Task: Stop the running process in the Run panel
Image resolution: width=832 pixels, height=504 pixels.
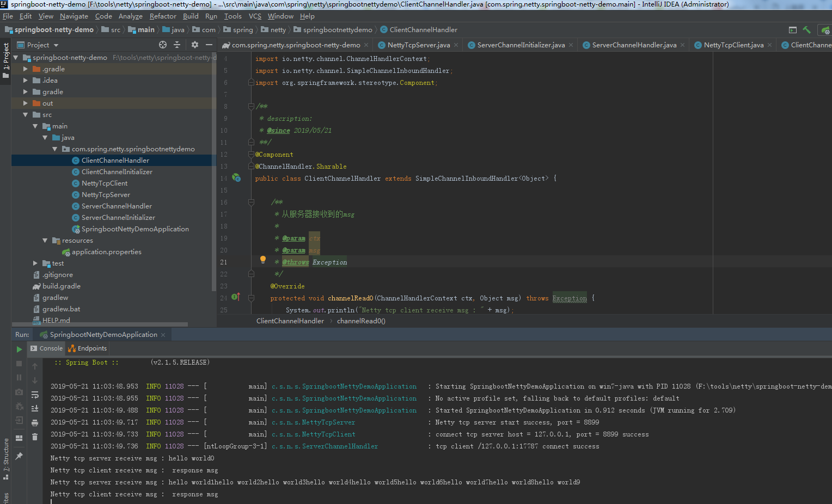Action: tap(19, 363)
